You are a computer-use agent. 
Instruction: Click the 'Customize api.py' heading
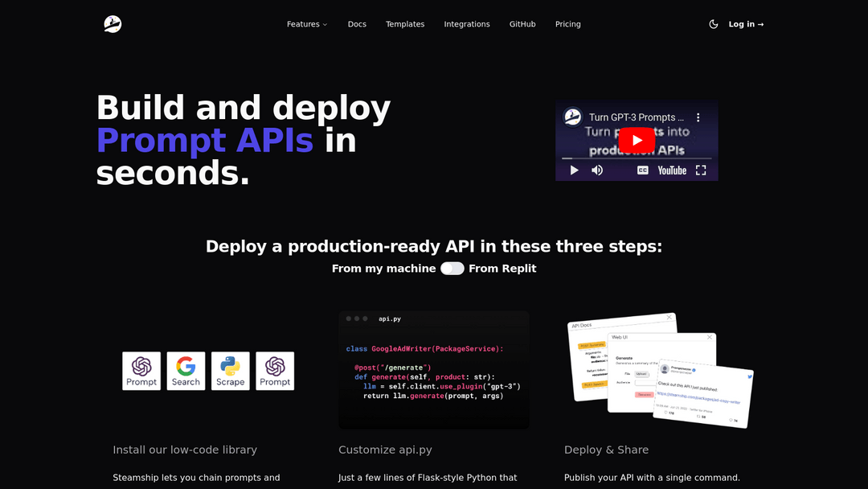[385, 450]
